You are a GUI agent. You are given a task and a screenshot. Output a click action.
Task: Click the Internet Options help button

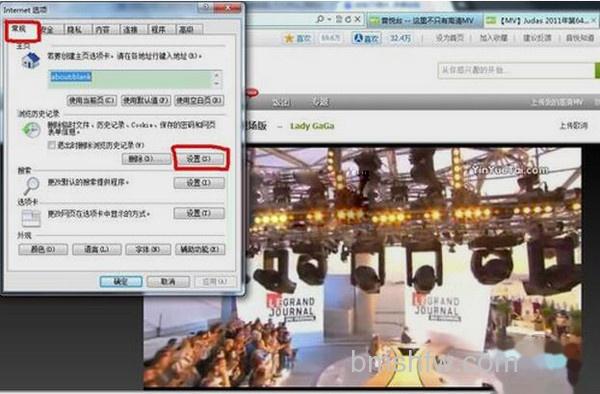coord(206,7)
